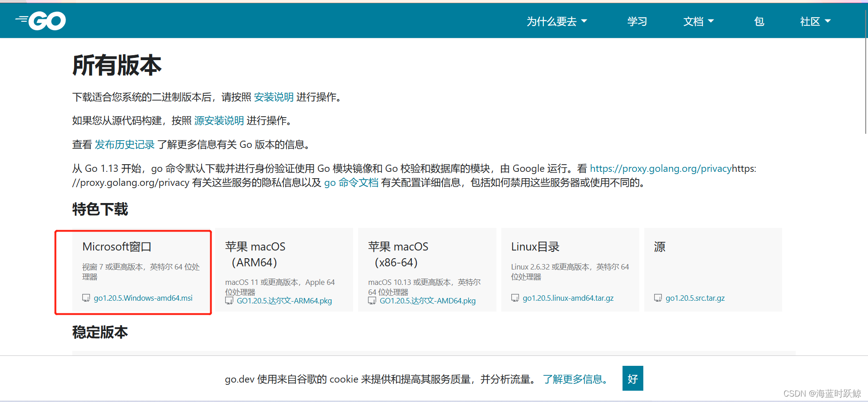
Task: Click download icon beside GO1.20.5 ARM64.pkg
Action: pyautogui.click(x=229, y=301)
